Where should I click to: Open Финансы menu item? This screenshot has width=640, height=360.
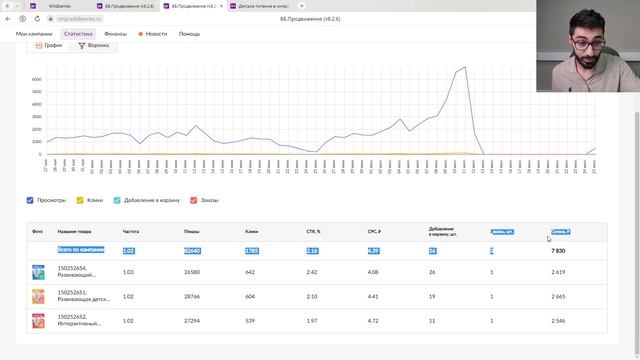click(116, 34)
